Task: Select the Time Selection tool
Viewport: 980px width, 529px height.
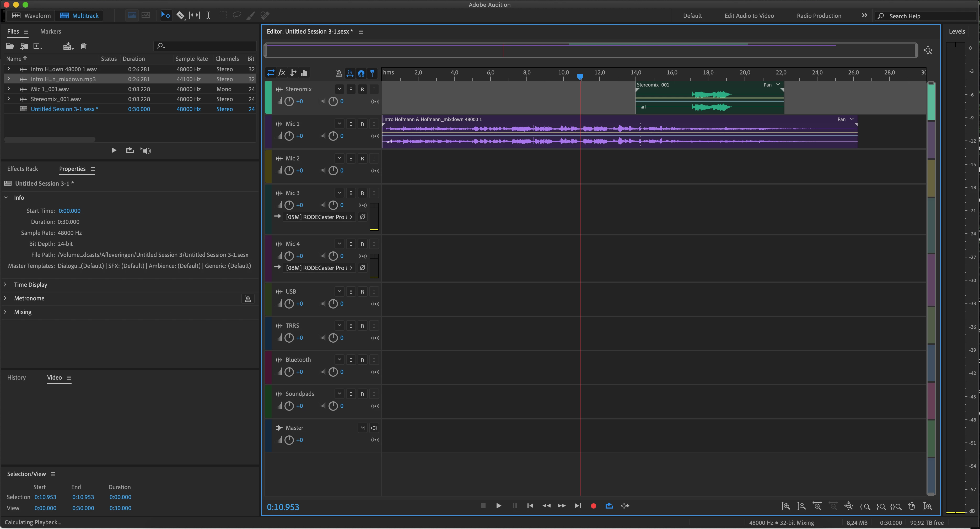Action: (208, 15)
